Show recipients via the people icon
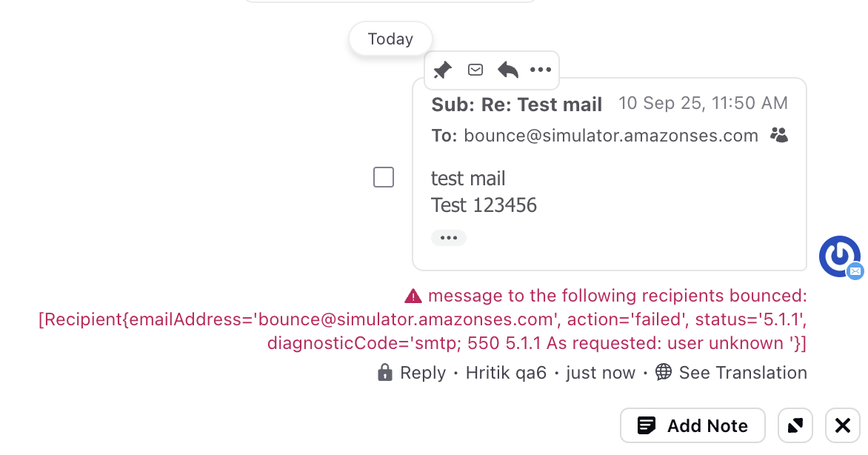The height and width of the screenshot is (455, 868). (x=779, y=135)
